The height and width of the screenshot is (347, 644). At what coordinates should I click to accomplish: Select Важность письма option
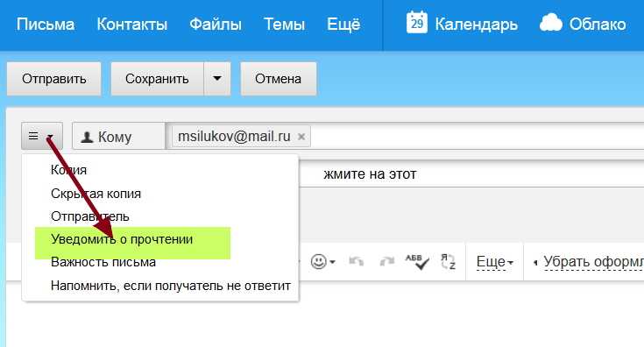click(103, 262)
